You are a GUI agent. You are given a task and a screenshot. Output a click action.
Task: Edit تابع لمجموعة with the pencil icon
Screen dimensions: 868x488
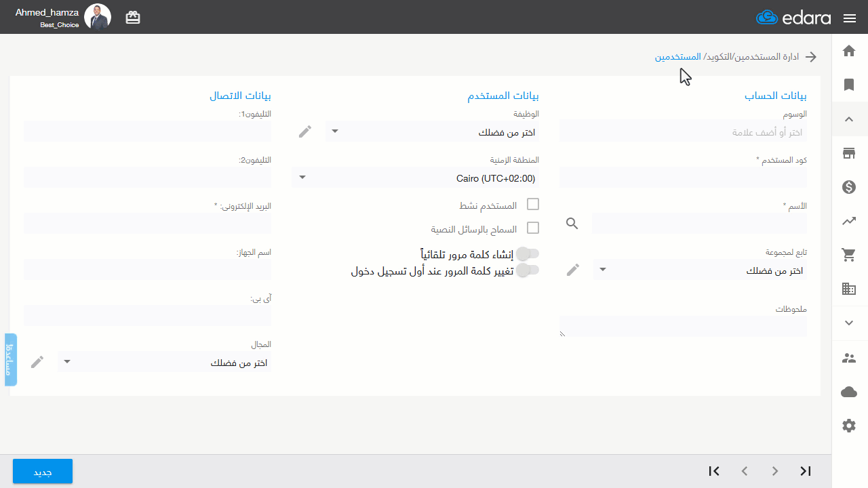pos(573,270)
